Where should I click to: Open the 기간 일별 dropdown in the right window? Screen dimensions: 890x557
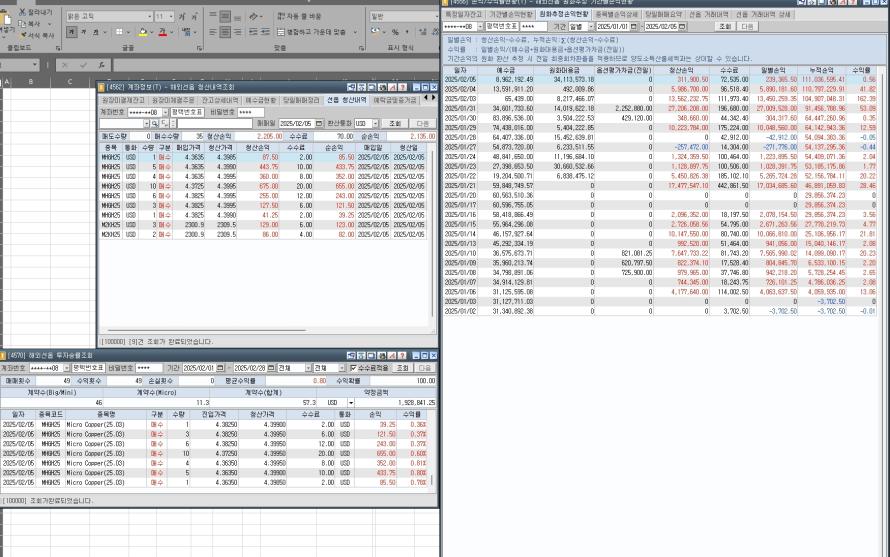pos(591,27)
